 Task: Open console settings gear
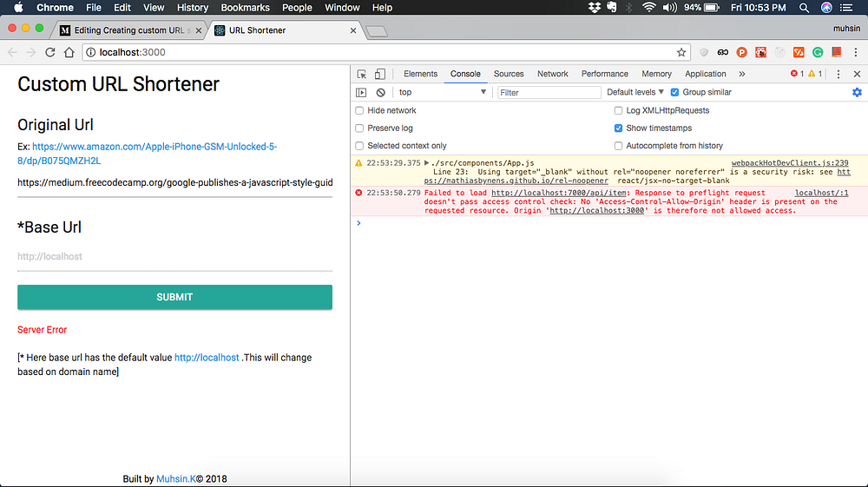pos(857,92)
